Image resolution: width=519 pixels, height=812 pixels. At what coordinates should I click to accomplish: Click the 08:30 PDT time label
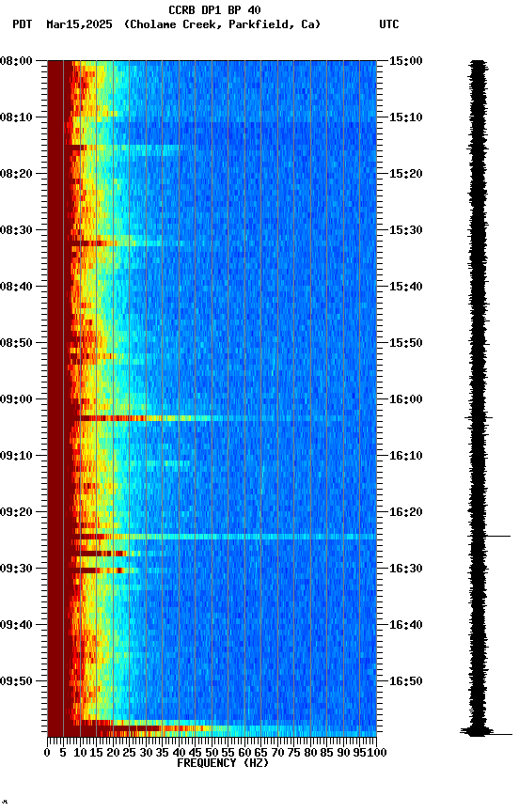[x=16, y=230]
